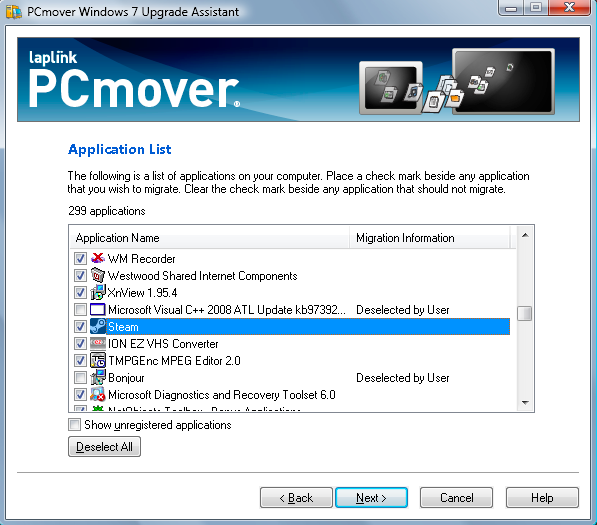Screen dimensions: 597x525
Task: Close the PCmover window
Action: pos(570,7)
